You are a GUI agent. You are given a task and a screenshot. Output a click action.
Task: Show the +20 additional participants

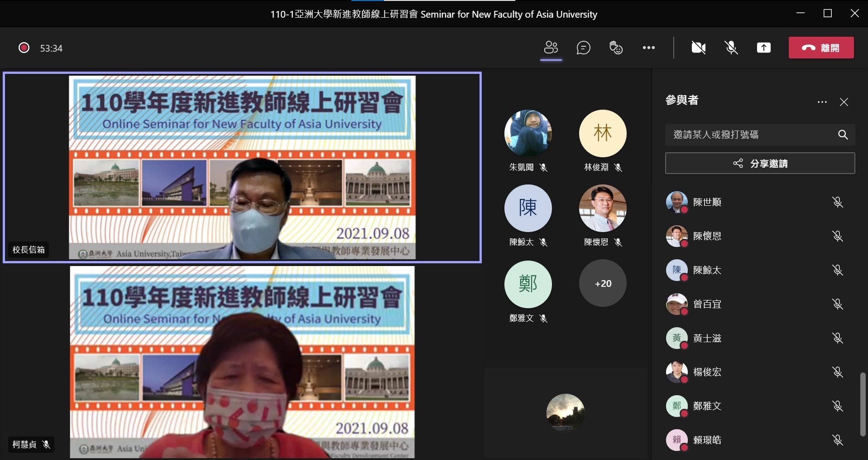pos(603,283)
